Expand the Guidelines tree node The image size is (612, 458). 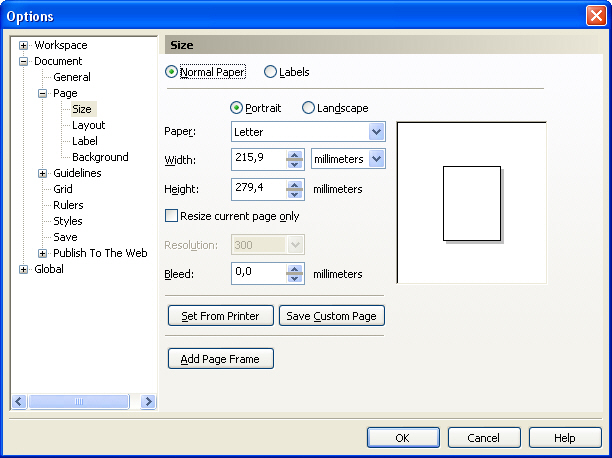[43, 173]
